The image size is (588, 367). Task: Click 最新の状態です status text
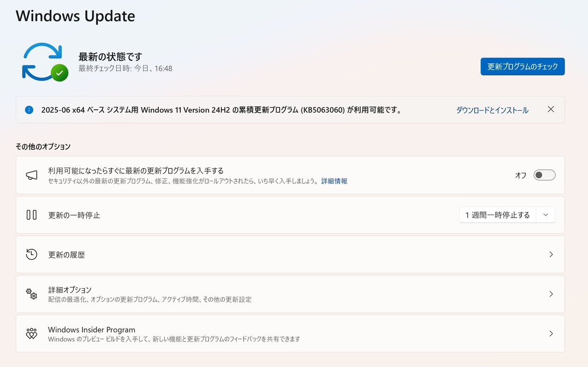point(110,56)
